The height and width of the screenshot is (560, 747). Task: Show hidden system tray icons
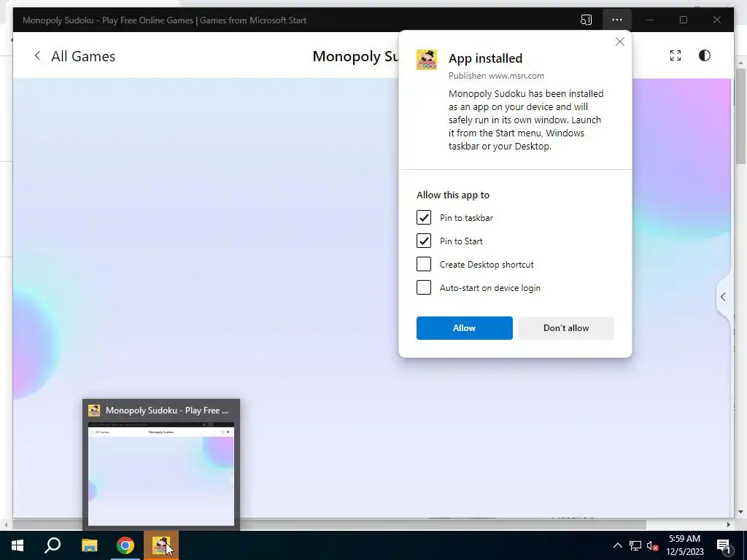[x=617, y=545]
